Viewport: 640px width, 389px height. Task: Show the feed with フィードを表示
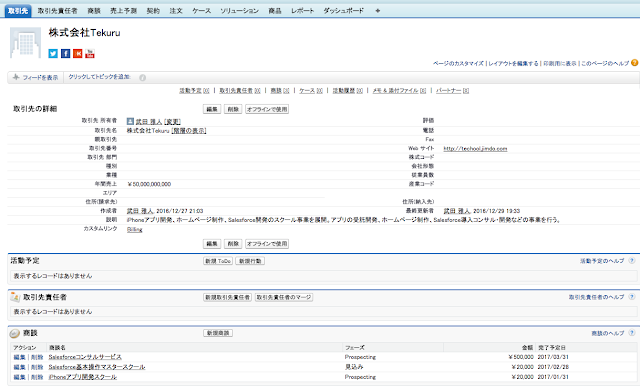pyautogui.click(x=36, y=77)
